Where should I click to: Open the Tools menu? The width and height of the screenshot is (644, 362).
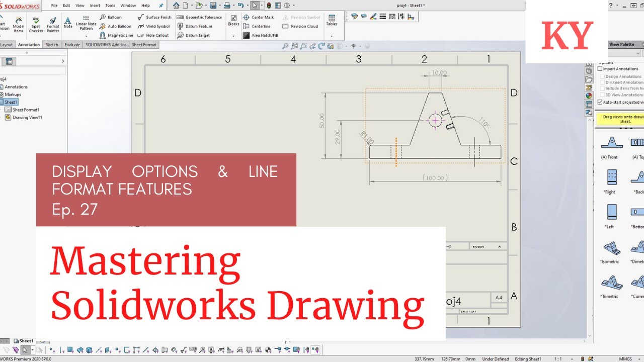[x=110, y=6]
